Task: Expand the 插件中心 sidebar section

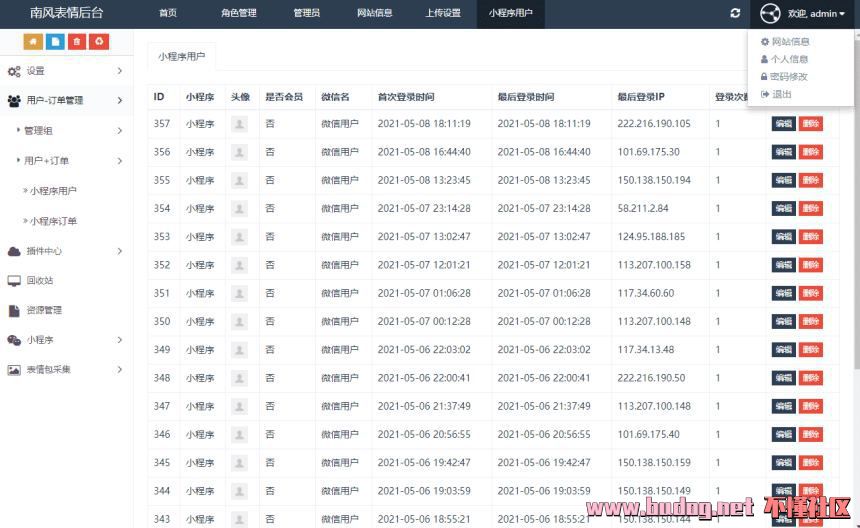Action: point(120,251)
